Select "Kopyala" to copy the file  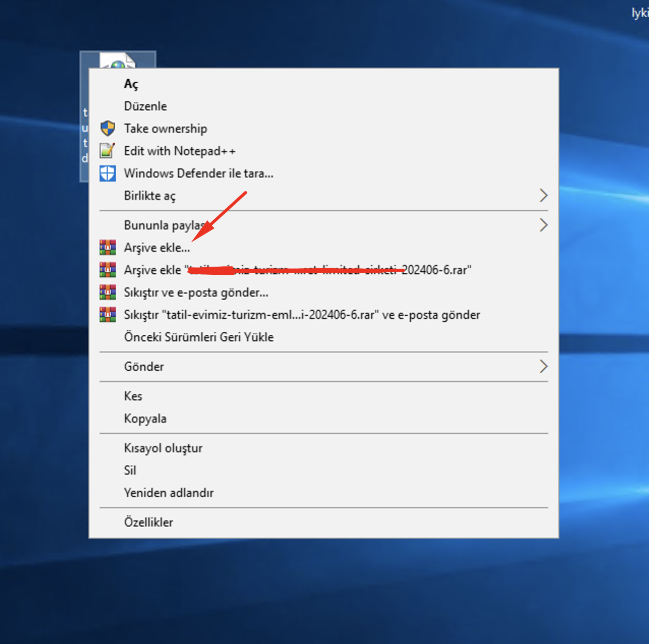pyautogui.click(x=145, y=418)
